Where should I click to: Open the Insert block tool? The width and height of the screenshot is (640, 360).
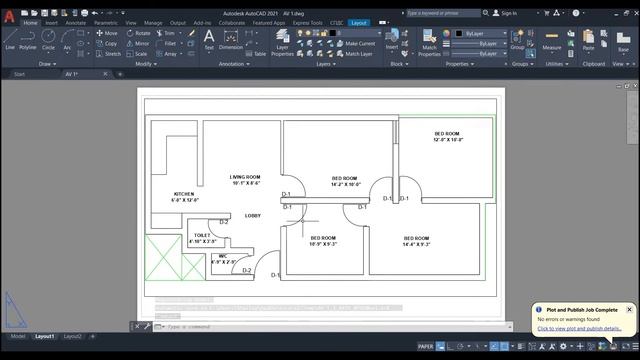[392, 39]
